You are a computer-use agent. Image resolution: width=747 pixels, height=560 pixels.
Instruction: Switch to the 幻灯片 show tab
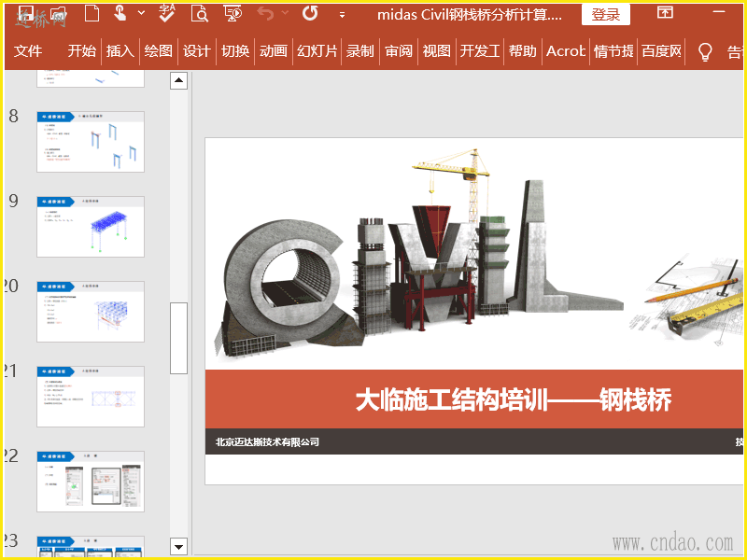(x=317, y=51)
